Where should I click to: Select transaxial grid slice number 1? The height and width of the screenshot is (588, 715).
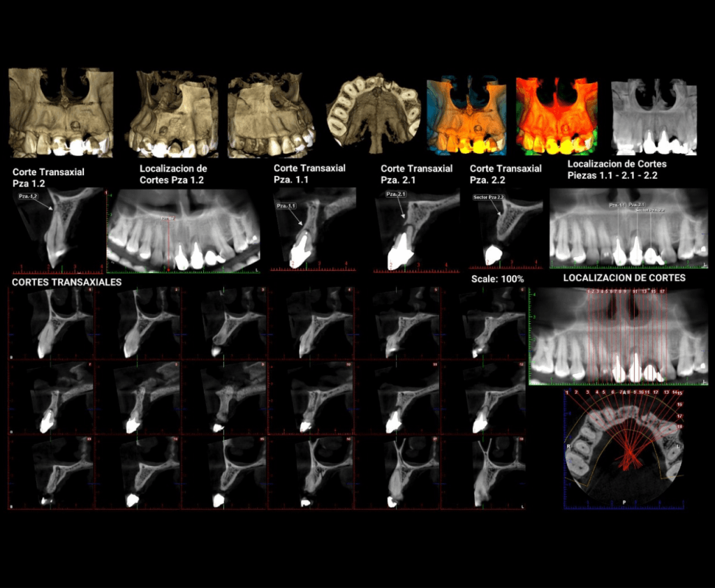click(x=52, y=323)
